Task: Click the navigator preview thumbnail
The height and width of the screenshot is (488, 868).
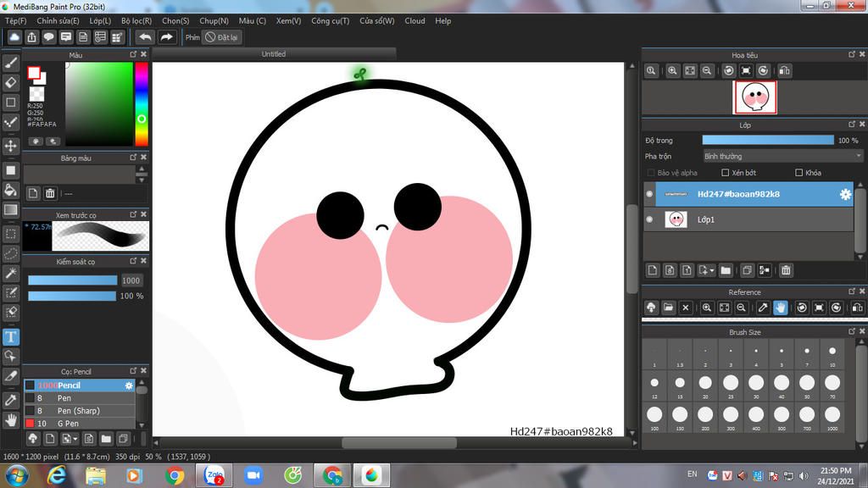Action: 755,97
